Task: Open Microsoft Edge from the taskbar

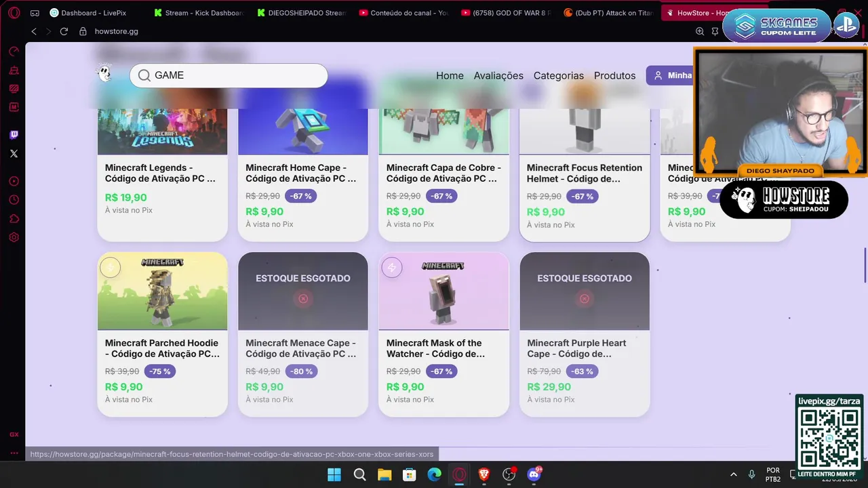Action: tap(435, 474)
